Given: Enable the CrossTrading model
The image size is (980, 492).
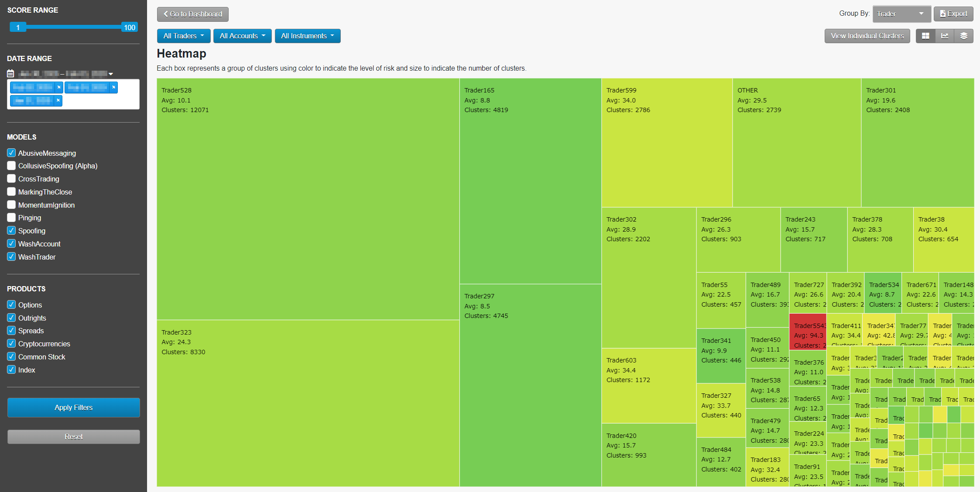Looking at the screenshot, I should pyautogui.click(x=11, y=178).
